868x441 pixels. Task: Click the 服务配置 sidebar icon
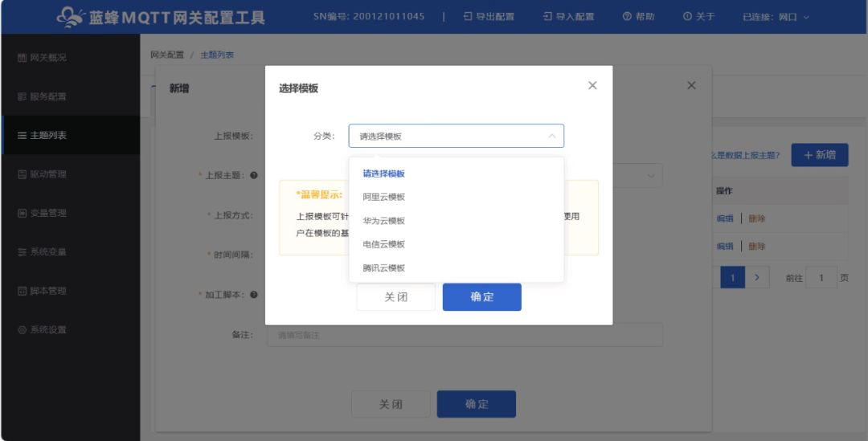[23, 97]
